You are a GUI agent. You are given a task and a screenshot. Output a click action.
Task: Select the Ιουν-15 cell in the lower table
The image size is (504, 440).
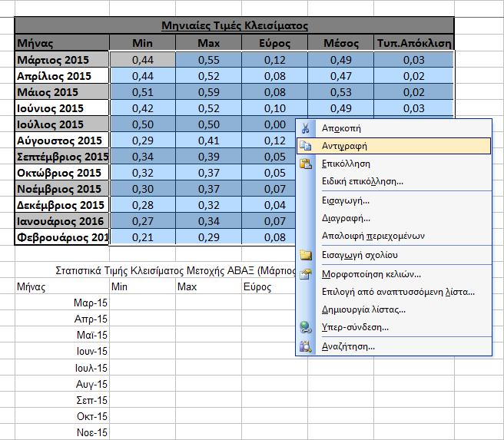click(62, 351)
